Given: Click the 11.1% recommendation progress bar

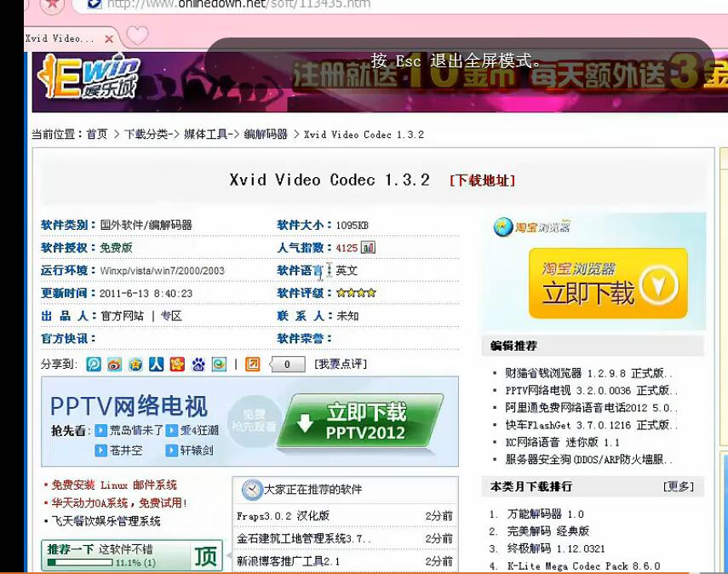Looking at the screenshot, I should pos(80,562).
